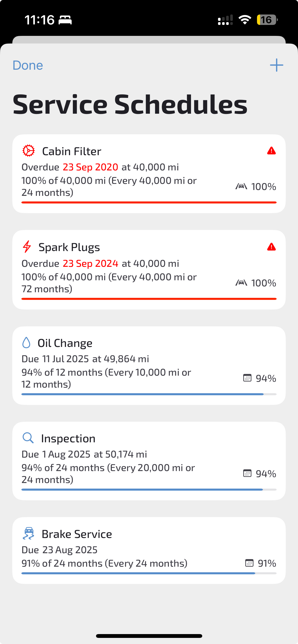
Task: Click the Oil Change droplet icon
Action: (x=26, y=343)
